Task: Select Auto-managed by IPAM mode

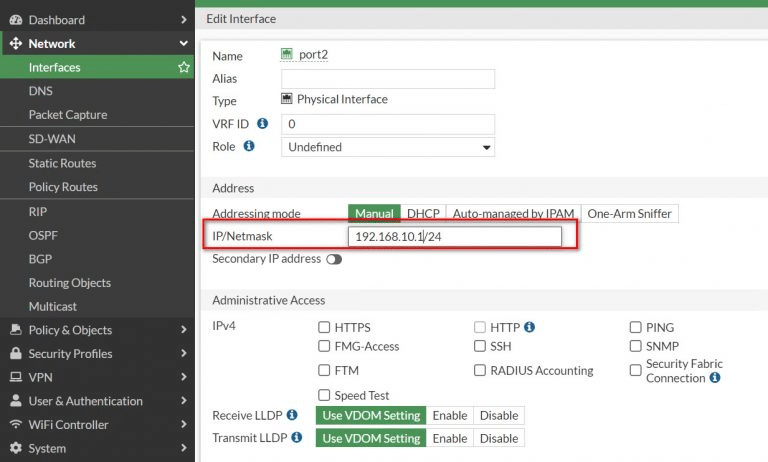Action: pos(513,214)
